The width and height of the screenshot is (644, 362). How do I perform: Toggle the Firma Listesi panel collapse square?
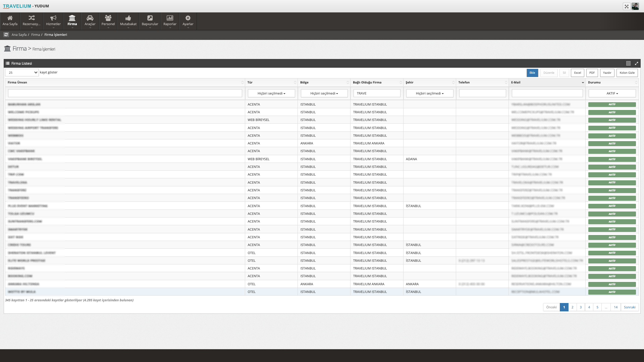pyautogui.click(x=628, y=63)
